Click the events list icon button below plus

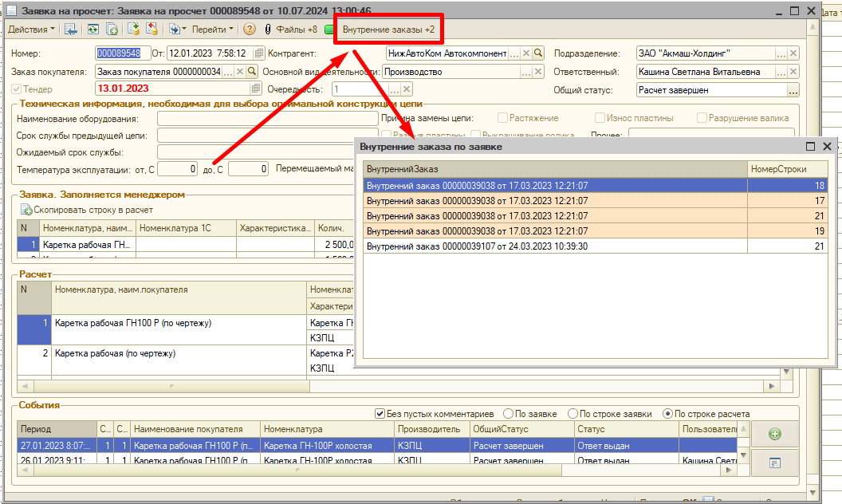coord(775,463)
